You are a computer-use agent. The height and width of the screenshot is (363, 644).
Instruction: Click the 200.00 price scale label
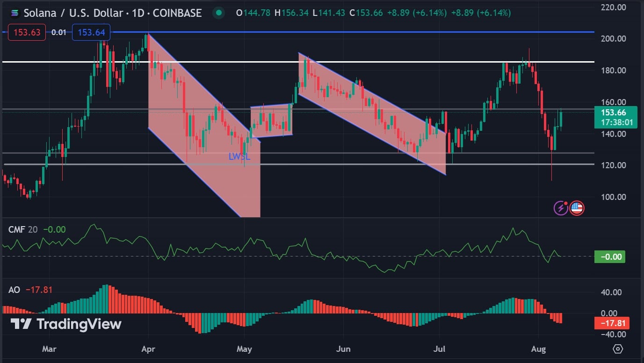tap(613, 39)
